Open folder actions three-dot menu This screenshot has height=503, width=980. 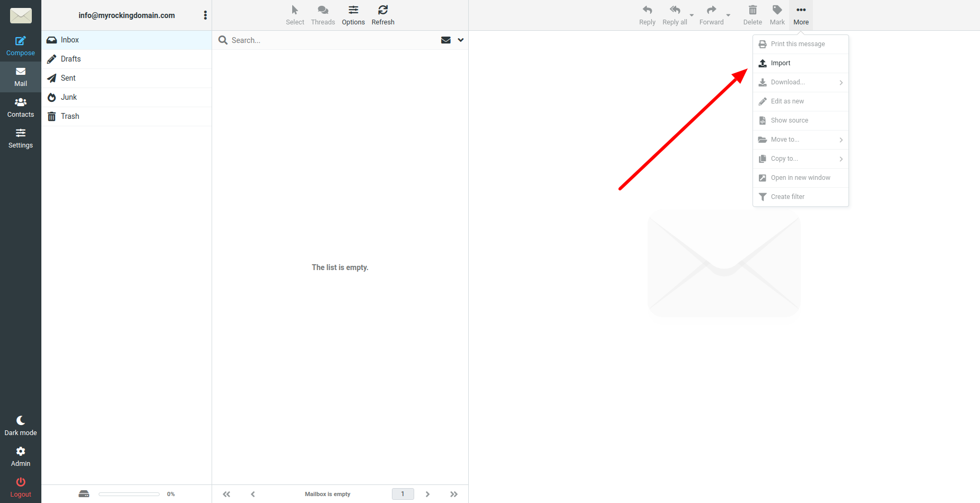(x=205, y=15)
